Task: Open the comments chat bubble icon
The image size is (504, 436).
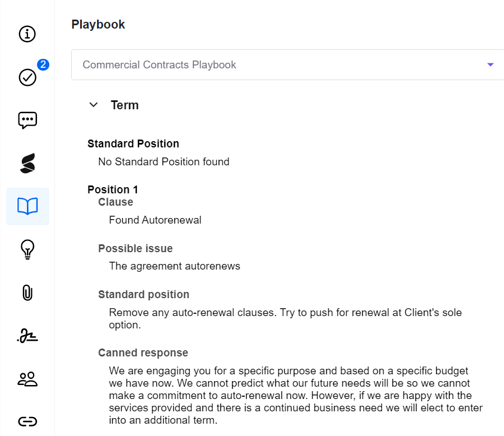Action: [x=27, y=120]
